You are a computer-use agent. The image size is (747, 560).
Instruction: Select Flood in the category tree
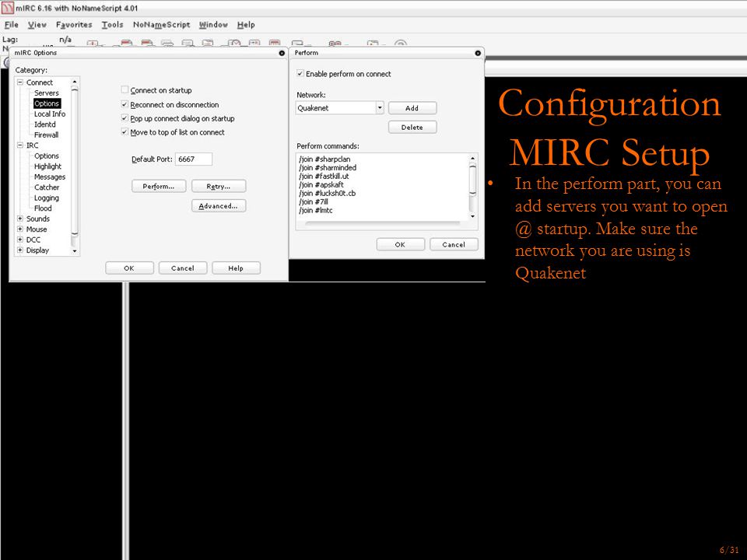(43, 208)
